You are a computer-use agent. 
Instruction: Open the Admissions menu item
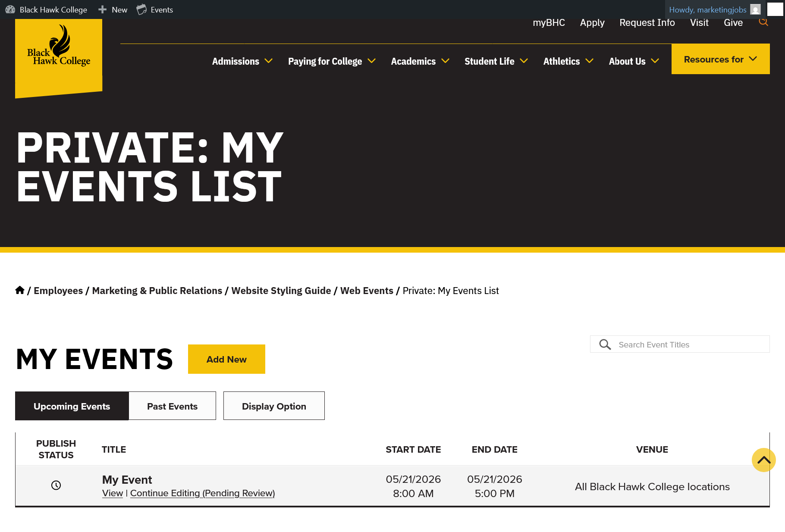pyautogui.click(x=235, y=61)
